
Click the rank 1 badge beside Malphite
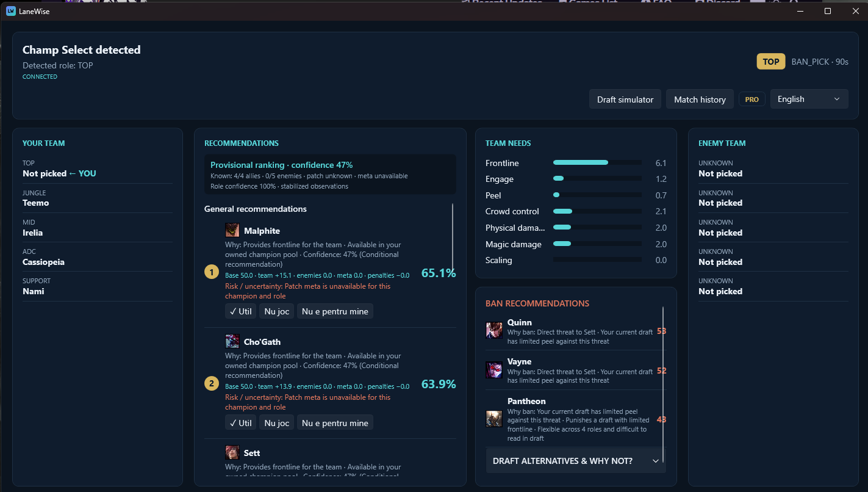(212, 272)
